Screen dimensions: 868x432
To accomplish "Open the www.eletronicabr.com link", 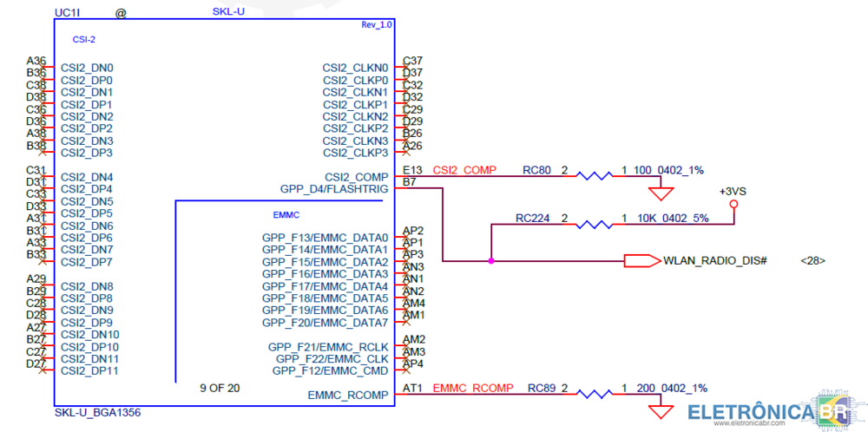I will (x=736, y=425).
